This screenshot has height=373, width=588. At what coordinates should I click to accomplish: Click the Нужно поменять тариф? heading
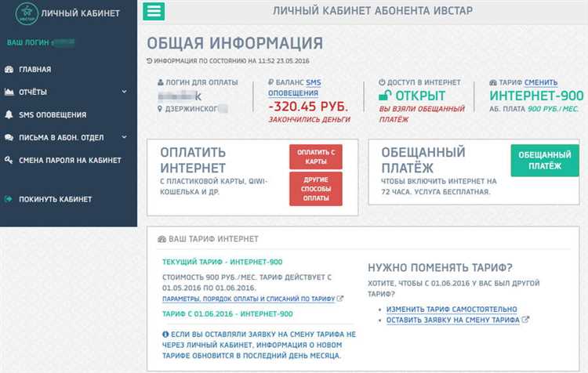[x=440, y=268]
